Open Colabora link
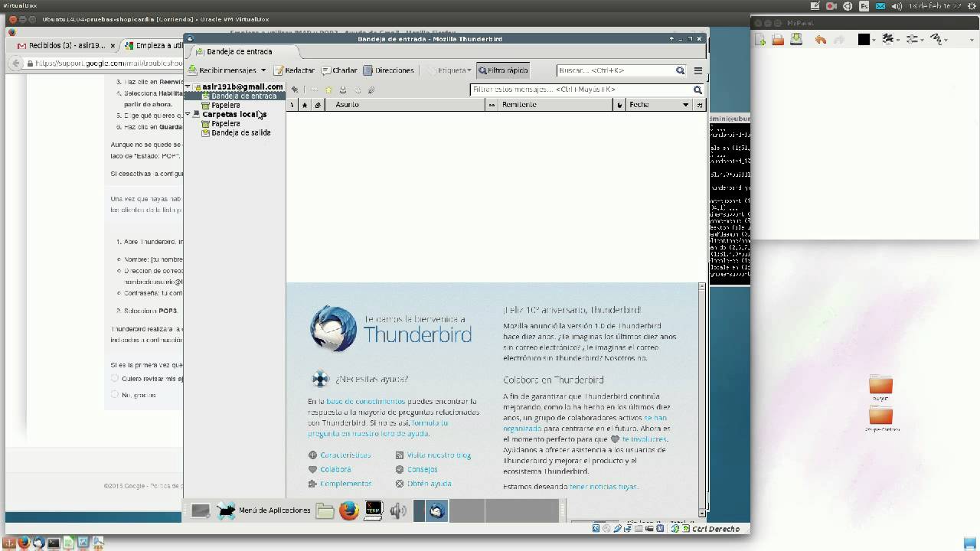The image size is (980, 551). click(335, 469)
